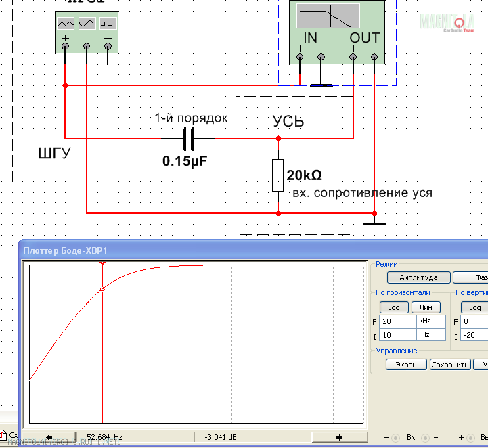Select the 0.15µF capacitor symbol

click(188, 140)
